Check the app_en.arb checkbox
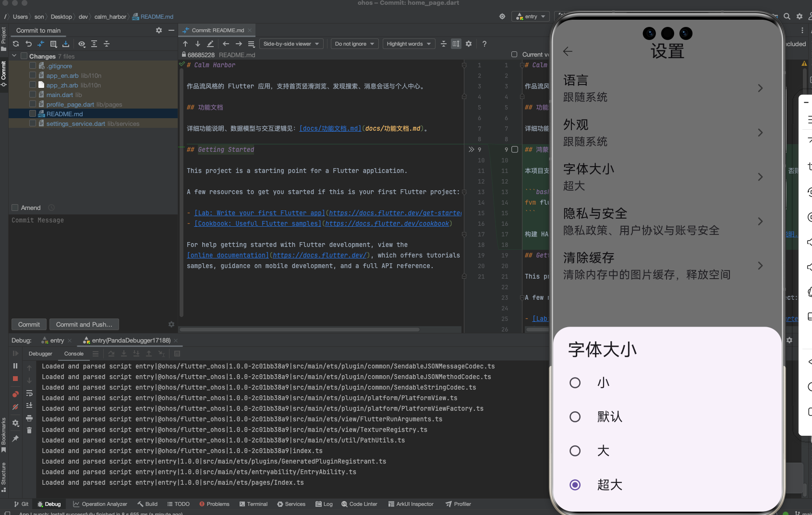The height and width of the screenshot is (515, 812). click(x=33, y=75)
